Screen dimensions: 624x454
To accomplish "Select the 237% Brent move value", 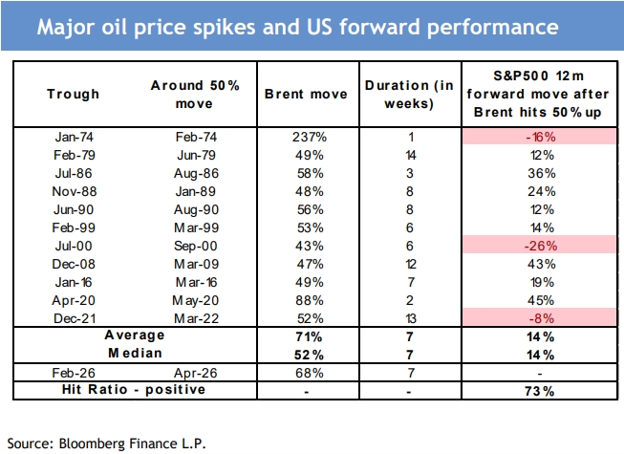I will pyautogui.click(x=309, y=137).
